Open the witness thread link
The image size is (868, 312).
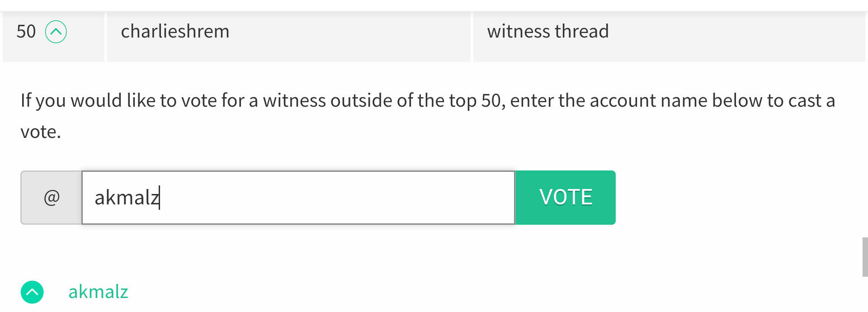tap(548, 31)
